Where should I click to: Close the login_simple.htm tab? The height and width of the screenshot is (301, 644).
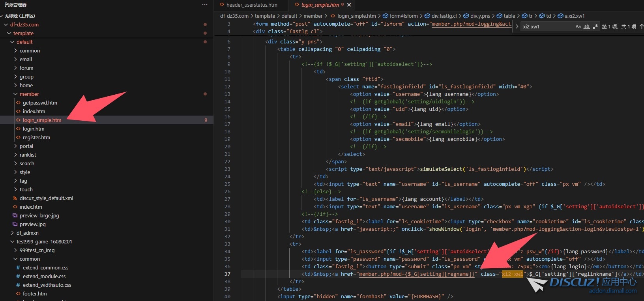pos(349,5)
